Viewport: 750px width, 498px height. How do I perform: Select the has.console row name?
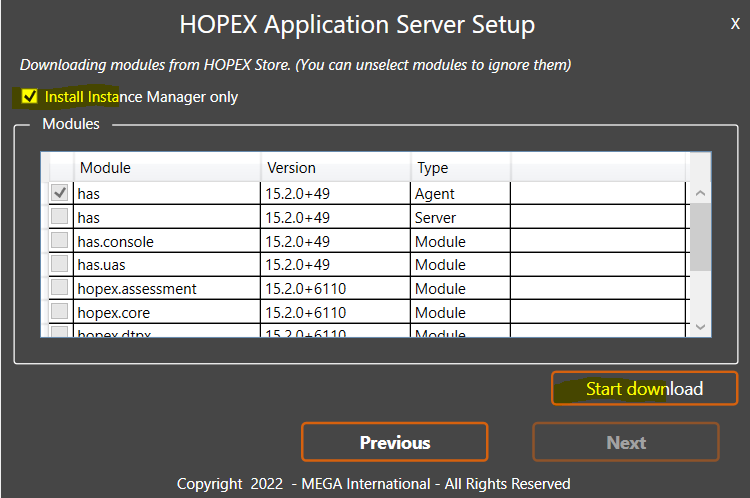coord(115,241)
